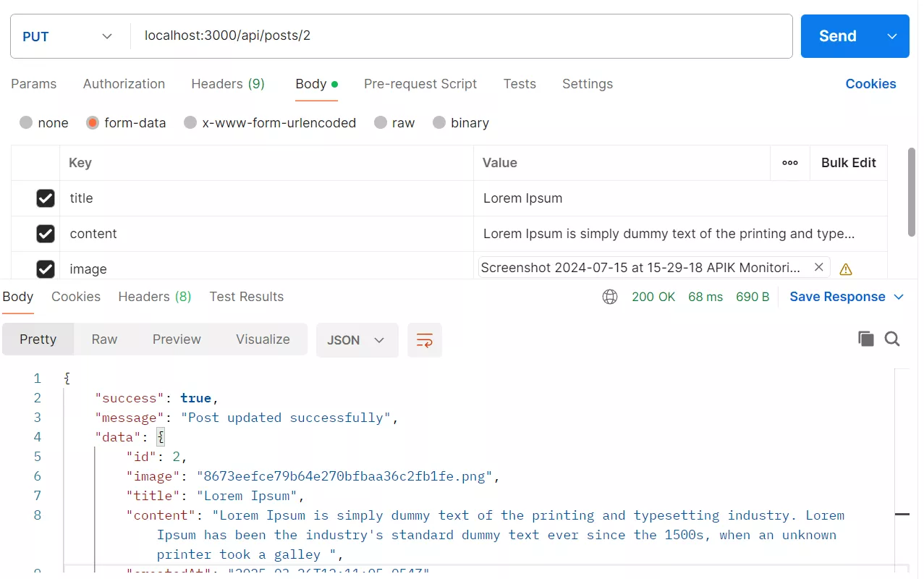
Task: Select the Pretty response view
Action: coord(38,339)
